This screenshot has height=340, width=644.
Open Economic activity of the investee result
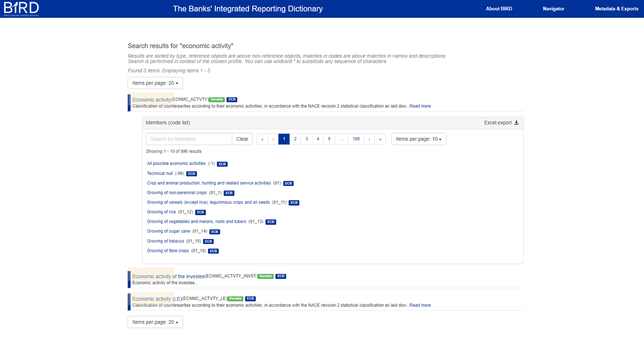(x=168, y=276)
